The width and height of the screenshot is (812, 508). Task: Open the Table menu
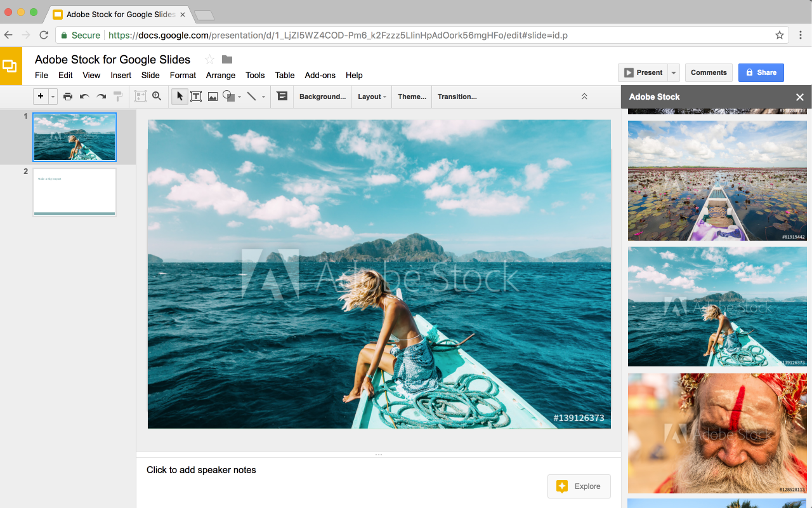[285, 75]
